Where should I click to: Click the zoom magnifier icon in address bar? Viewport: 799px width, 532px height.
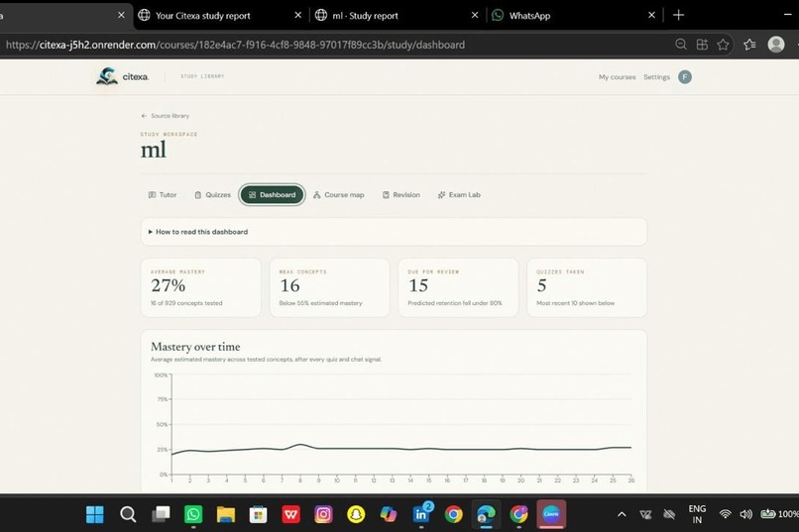[681, 45]
